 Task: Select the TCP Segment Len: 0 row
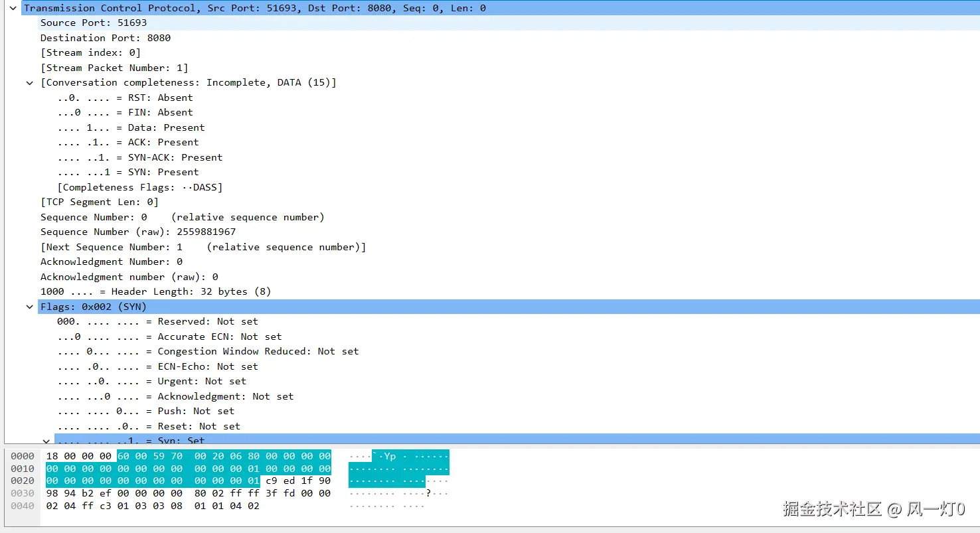pos(509,202)
